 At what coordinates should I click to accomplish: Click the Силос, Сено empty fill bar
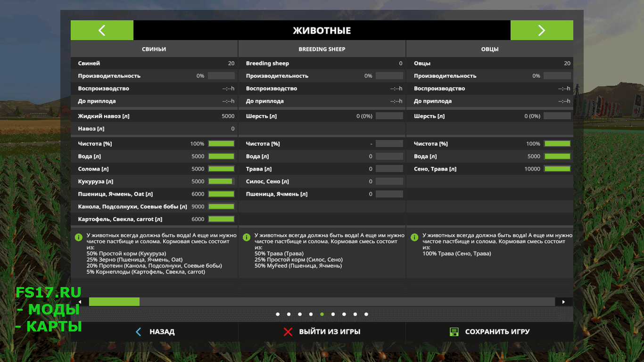[x=389, y=181]
